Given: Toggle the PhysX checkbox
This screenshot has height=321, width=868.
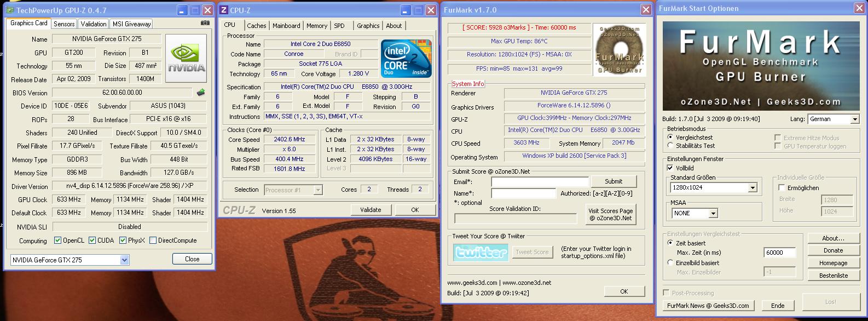Looking at the screenshot, I should 123,240.
